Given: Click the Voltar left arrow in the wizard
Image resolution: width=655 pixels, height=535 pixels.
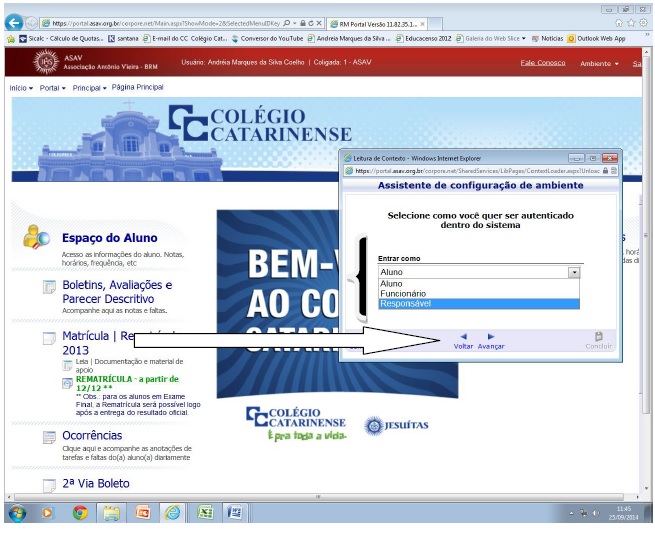Looking at the screenshot, I should click(463, 337).
